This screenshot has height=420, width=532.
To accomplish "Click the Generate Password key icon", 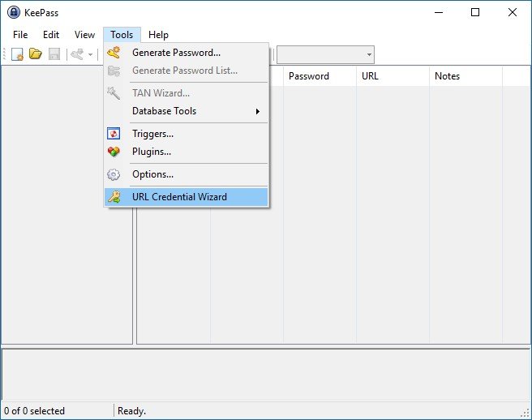I will (x=114, y=53).
